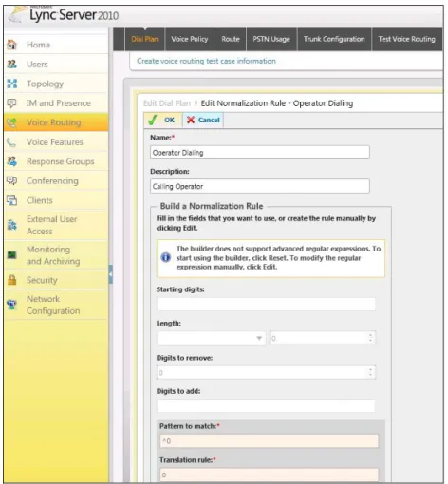Switch to the PSTN Usage tab
Image resolution: width=448 pixels, height=484 pixels.
click(271, 39)
